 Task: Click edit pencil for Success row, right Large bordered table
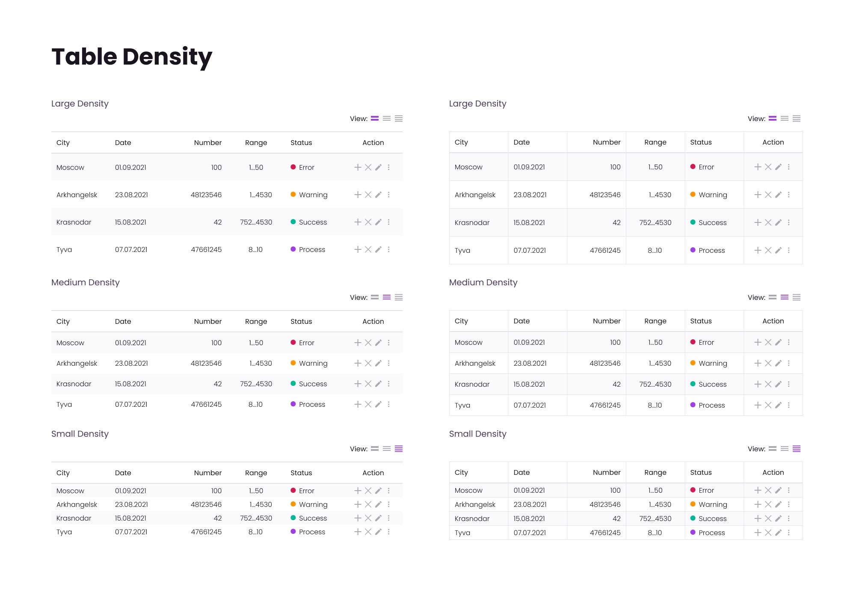pos(778,222)
